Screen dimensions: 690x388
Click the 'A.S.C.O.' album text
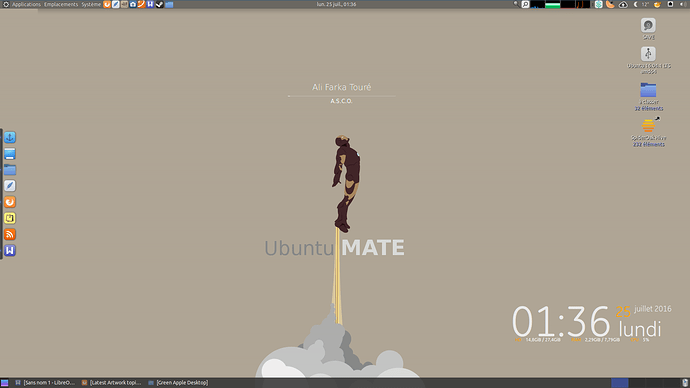(x=341, y=101)
